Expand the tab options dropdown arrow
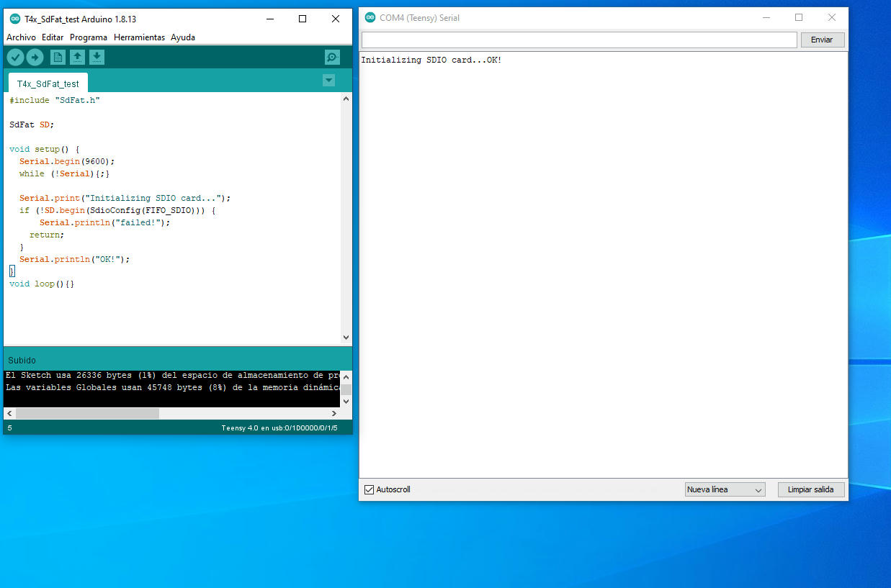This screenshot has height=588, width=891. (329, 81)
